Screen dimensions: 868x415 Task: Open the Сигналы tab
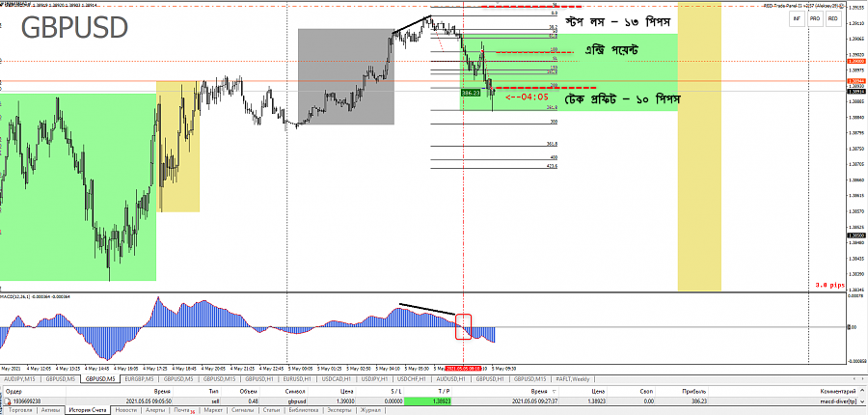[245, 410]
